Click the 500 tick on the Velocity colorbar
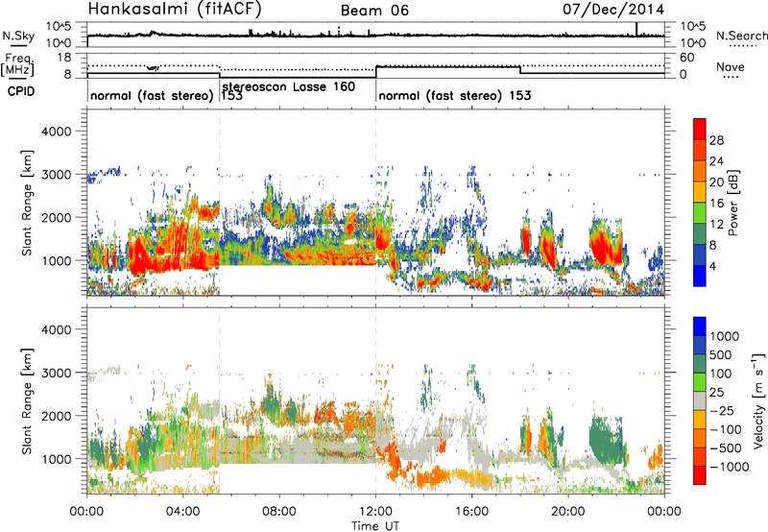This screenshot has height=532, width=768. (x=721, y=355)
